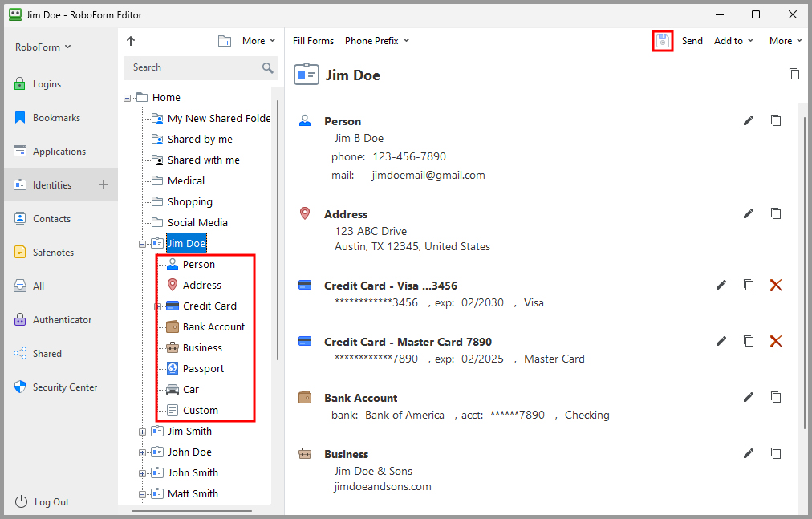Open More dropdown above search
The image size is (812, 519).
pos(259,41)
